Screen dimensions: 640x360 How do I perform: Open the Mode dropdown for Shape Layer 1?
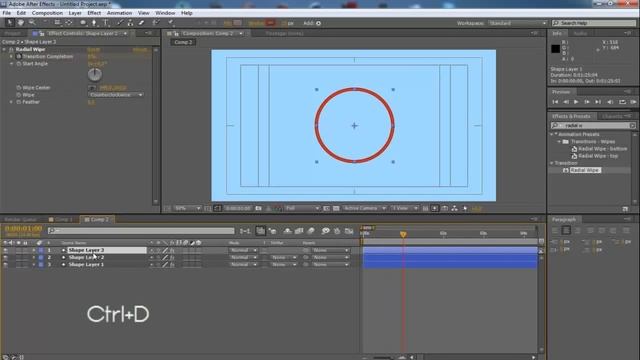pos(243,265)
